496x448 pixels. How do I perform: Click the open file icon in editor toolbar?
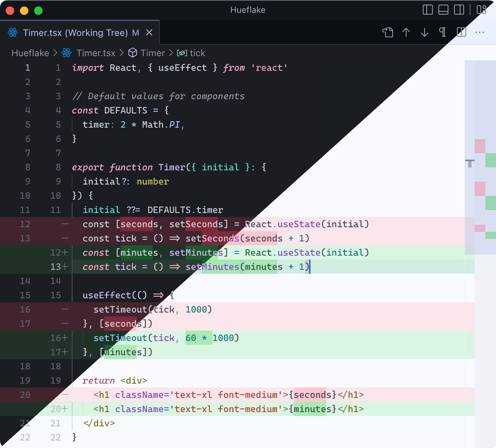click(388, 32)
